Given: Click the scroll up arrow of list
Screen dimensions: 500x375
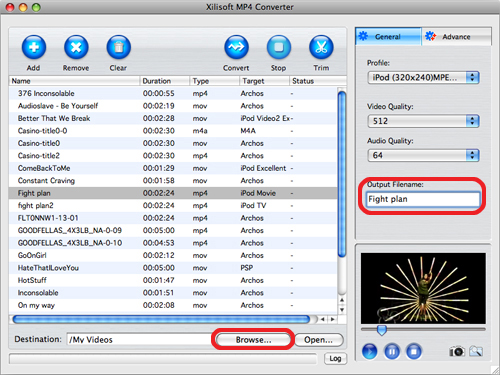Looking at the screenshot, I should pos(342,300).
